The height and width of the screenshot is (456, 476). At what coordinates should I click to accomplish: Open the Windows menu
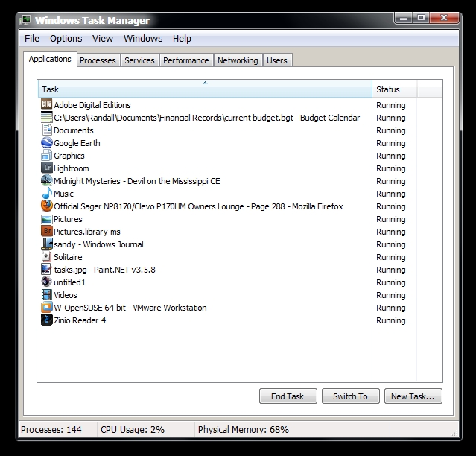click(x=143, y=39)
